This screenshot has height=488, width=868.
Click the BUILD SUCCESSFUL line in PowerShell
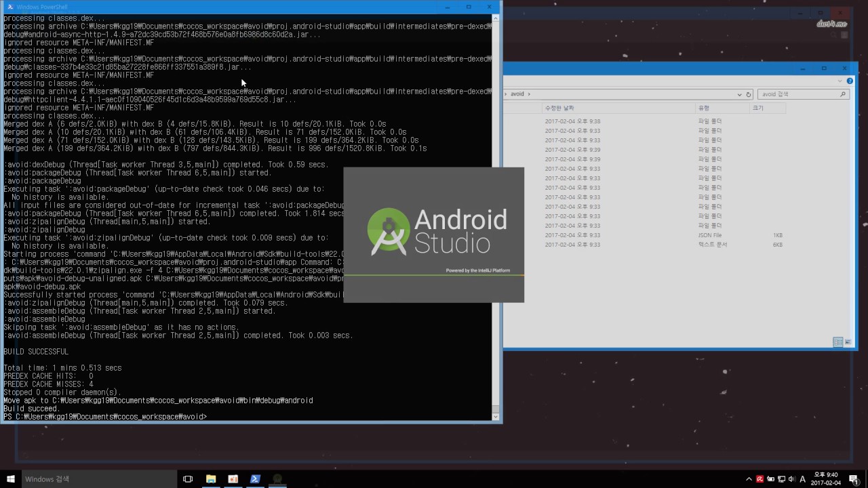[x=36, y=352]
